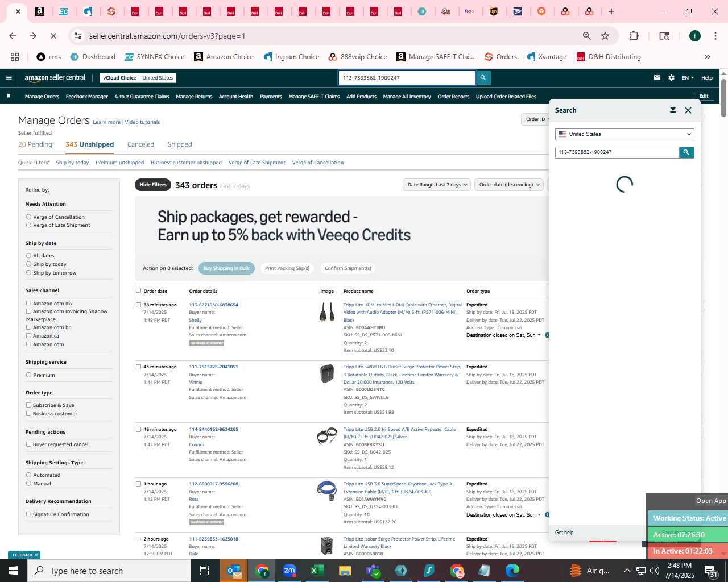Screen dimensions: 728x582
Task: Click the HDMI cable product thumbnail
Action: pos(327,312)
